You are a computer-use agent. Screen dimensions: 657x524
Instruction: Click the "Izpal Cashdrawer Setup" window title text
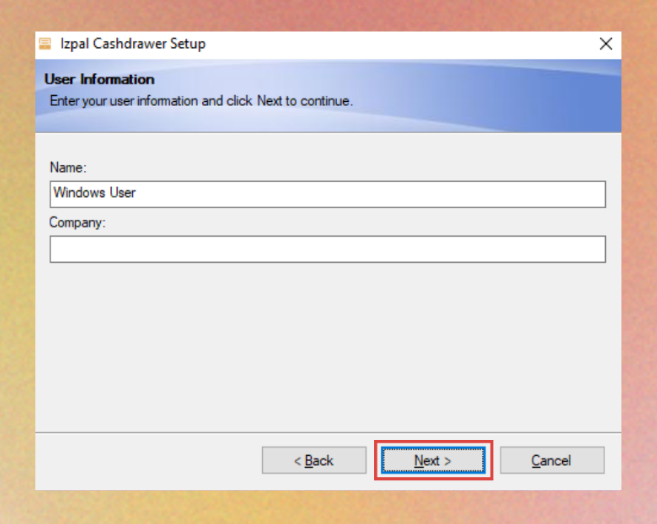(134, 44)
